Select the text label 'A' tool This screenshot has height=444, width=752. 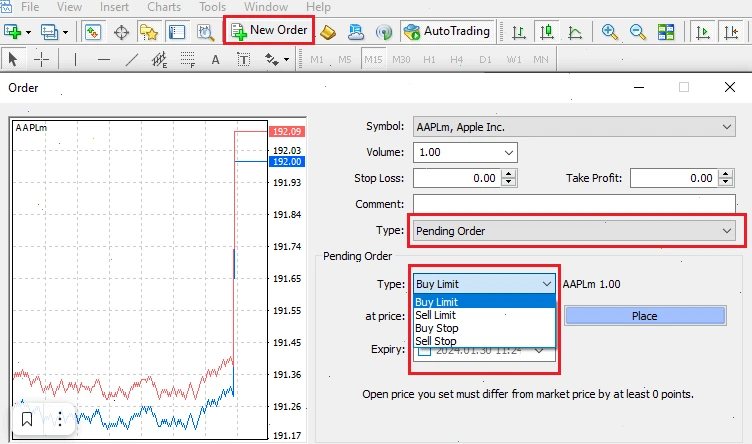tap(215, 59)
